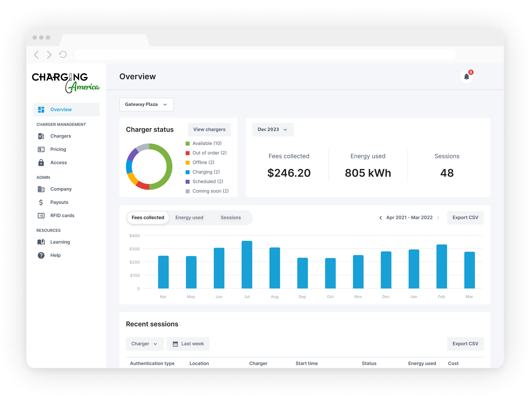Click the Pricing dollar-bill icon
Image resolution: width=532 pixels, height=398 pixels.
[x=41, y=149]
